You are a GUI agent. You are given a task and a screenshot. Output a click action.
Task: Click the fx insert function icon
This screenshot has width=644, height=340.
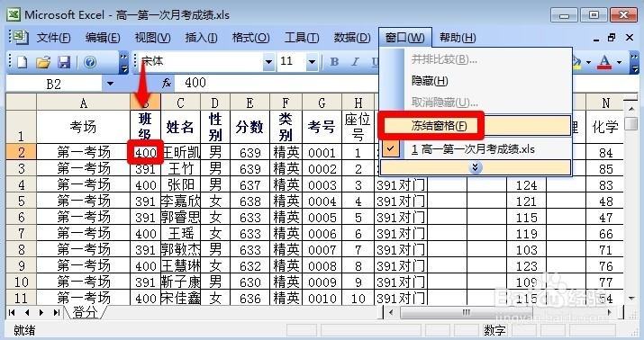click(x=167, y=84)
